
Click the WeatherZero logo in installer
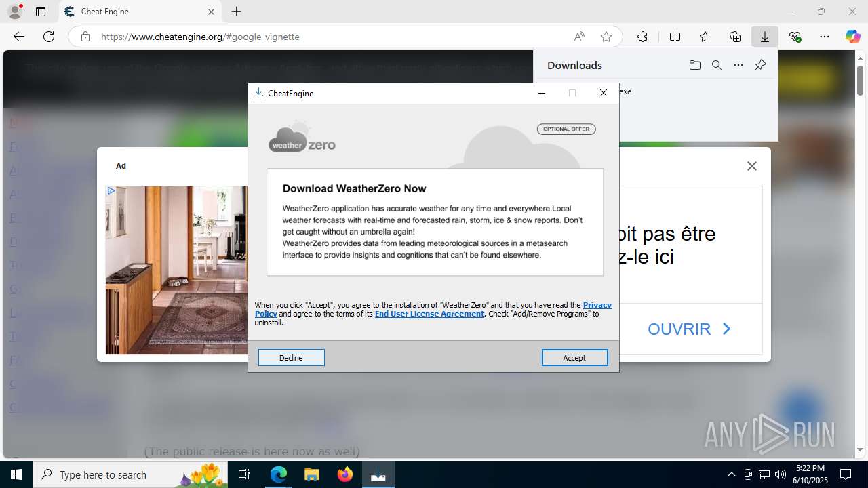[x=302, y=137]
